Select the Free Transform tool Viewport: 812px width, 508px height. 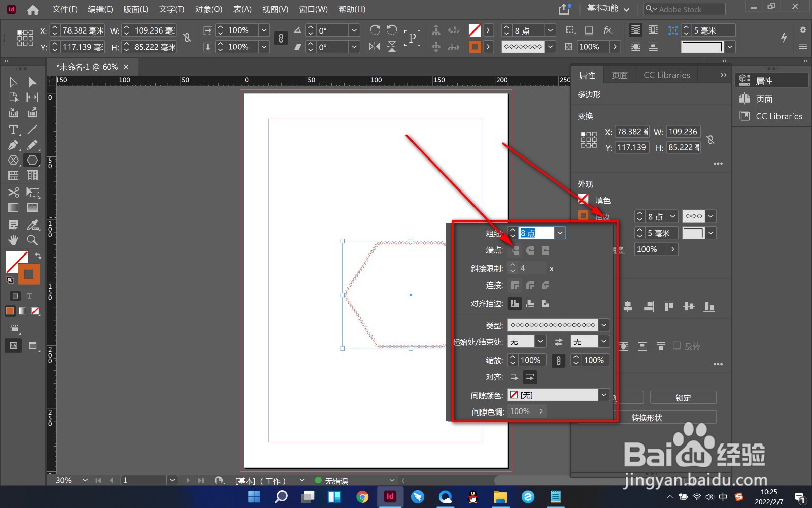pos(32,192)
